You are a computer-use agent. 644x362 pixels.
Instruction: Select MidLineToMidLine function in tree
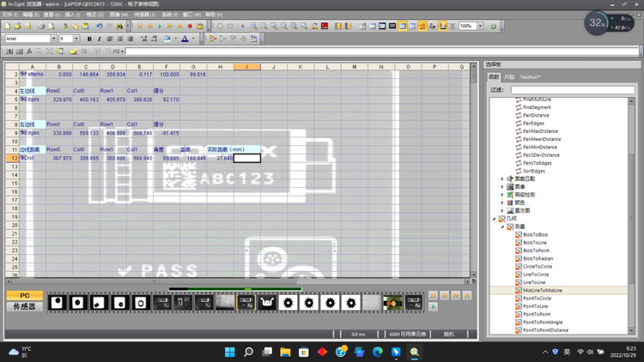[543, 291]
